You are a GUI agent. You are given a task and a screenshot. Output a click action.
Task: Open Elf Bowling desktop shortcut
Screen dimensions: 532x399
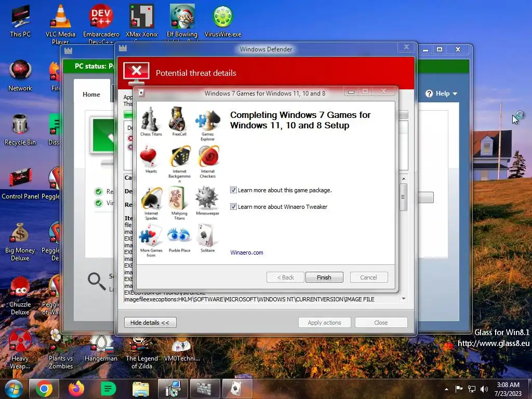[x=182, y=21]
